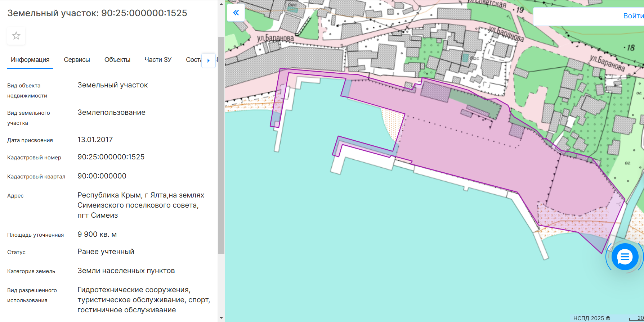Open the blue chat support bubble
The width and height of the screenshot is (644, 322).
tap(625, 257)
